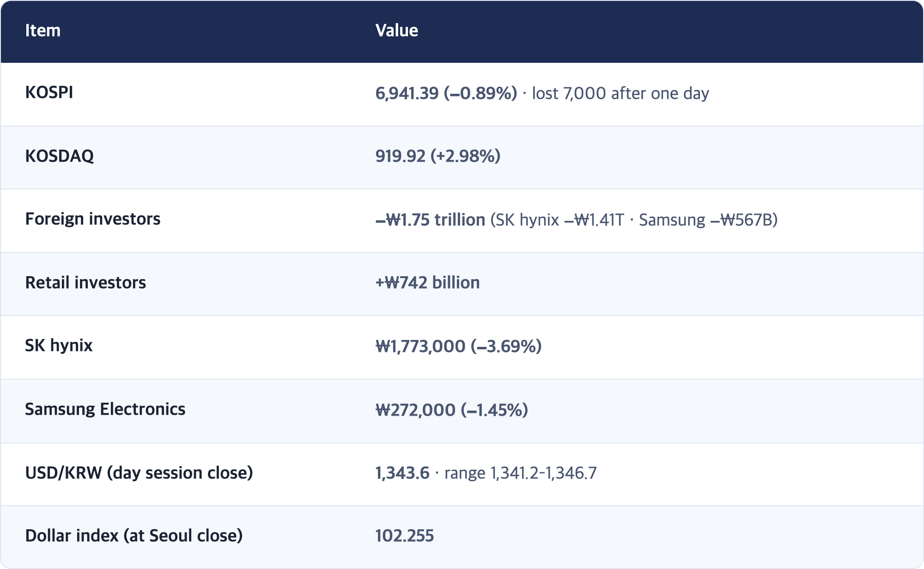Click the '₩1,773,000 (–3.69%)' value
The image size is (924, 569).
click(x=458, y=346)
